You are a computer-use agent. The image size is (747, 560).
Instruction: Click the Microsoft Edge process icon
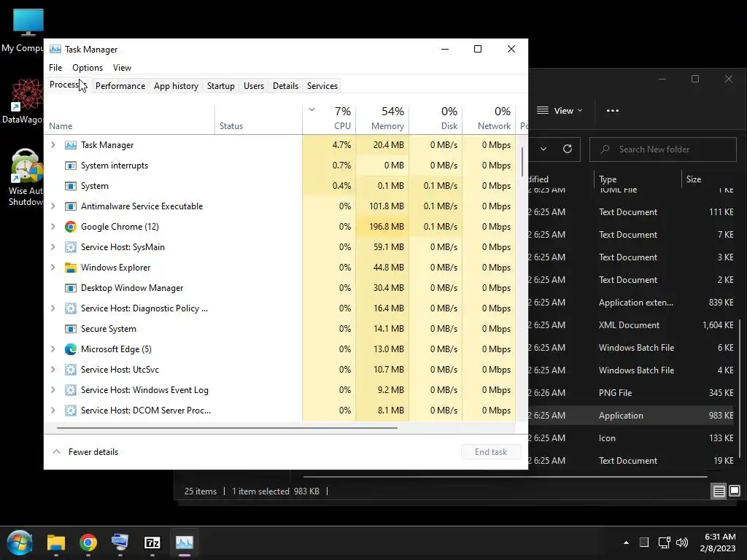coord(71,349)
